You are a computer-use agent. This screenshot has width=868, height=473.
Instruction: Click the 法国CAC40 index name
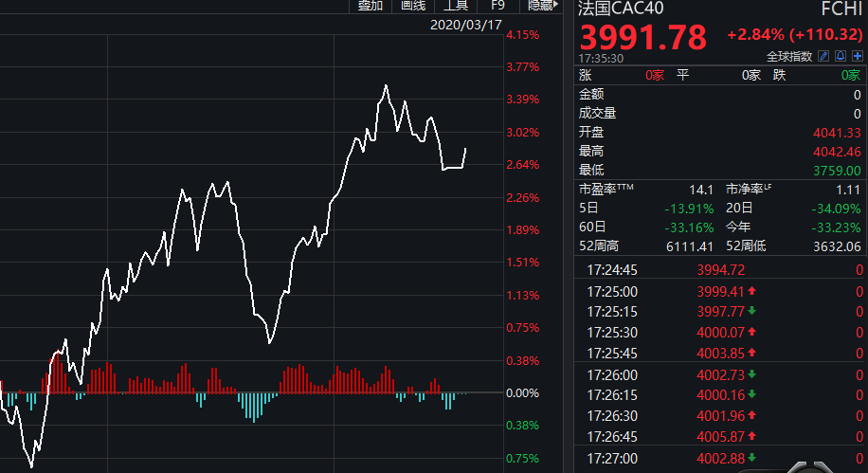coord(621,9)
